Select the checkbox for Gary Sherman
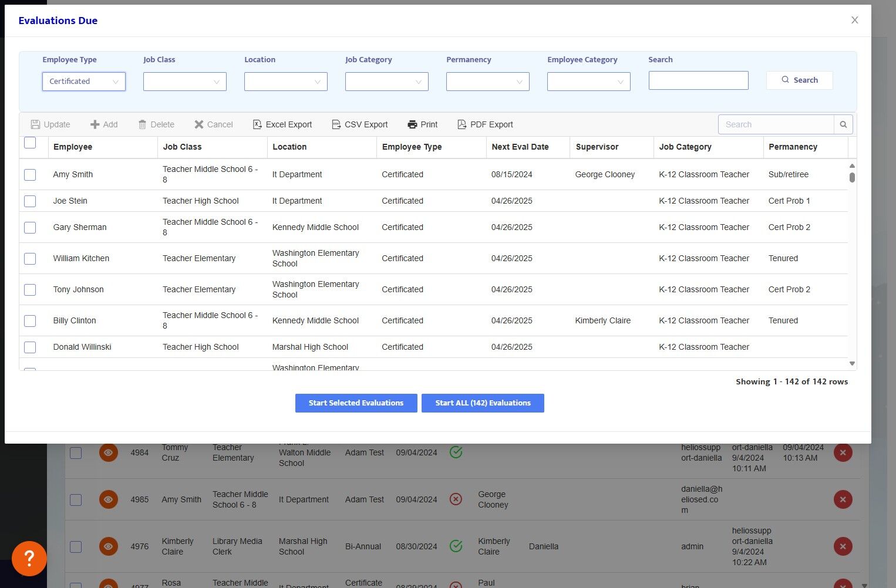896x588 pixels. 30,228
